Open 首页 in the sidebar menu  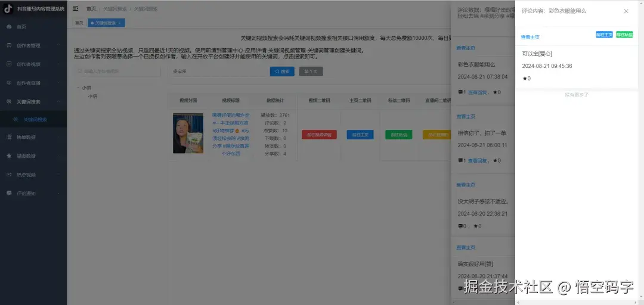click(33, 27)
